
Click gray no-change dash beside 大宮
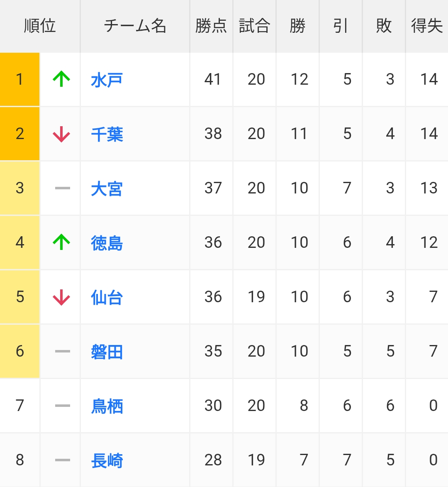62,188
